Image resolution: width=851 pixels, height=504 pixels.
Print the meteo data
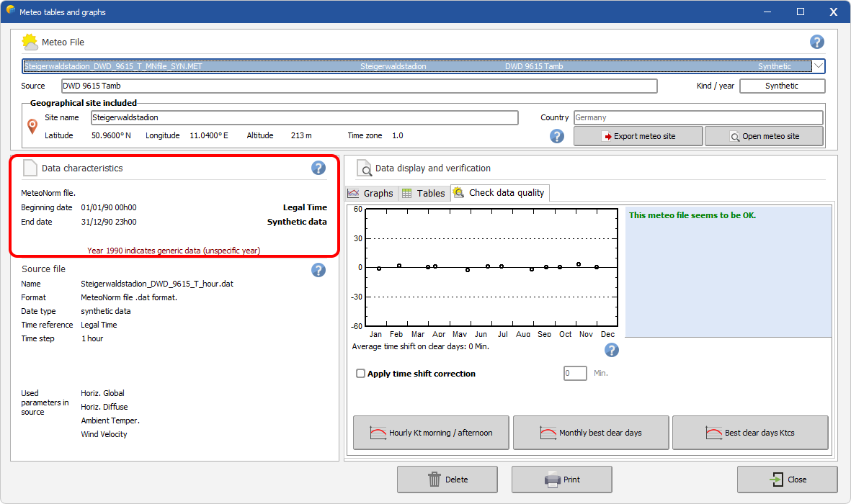tap(562, 480)
